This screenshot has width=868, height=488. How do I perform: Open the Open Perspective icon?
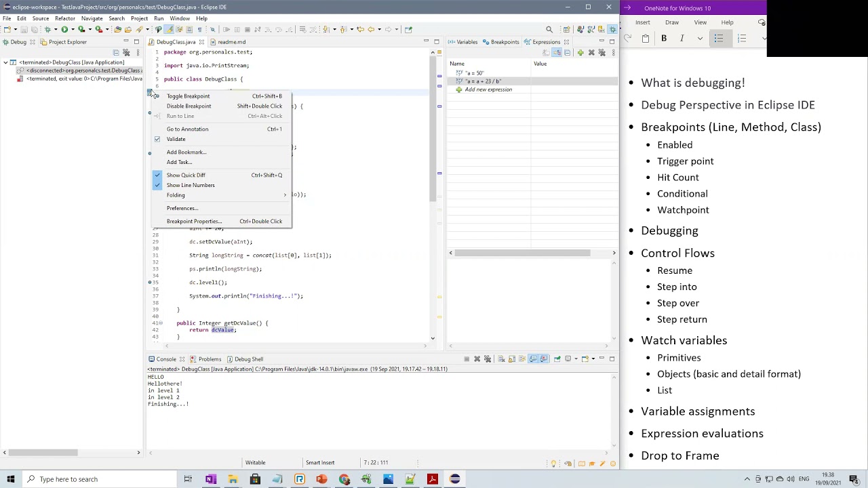566,29
